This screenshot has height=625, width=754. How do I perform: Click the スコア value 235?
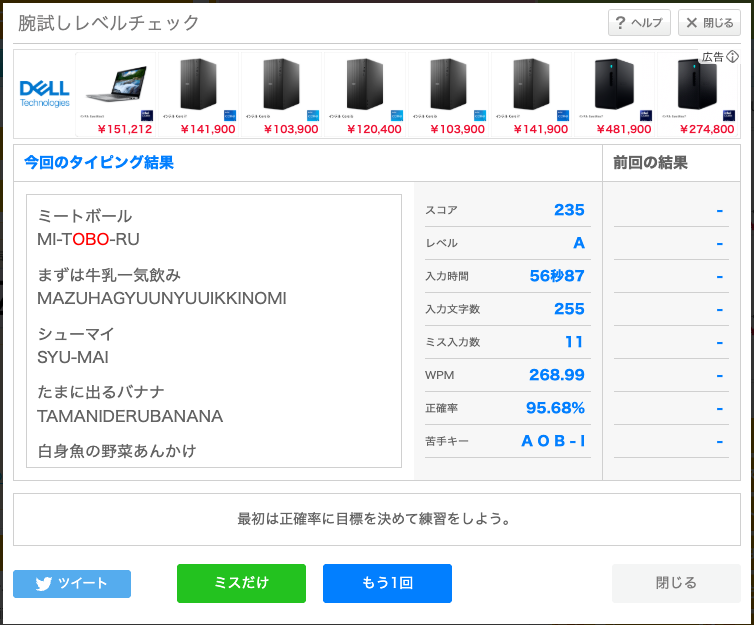point(568,210)
